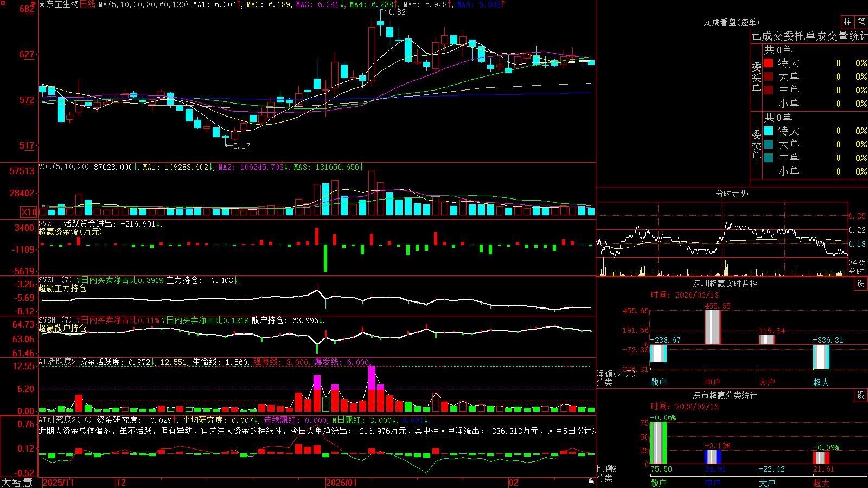Click the 深圳超赢实时监控 panel title
868x488 pixels.
click(725, 284)
